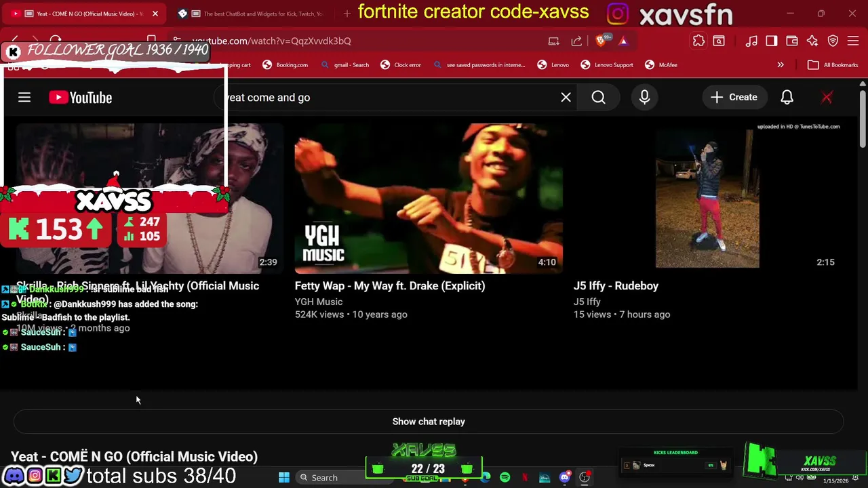This screenshot has height=488, width=868.
Task: Open the All Bookmarks folder
Action: [x=833, y=65]
